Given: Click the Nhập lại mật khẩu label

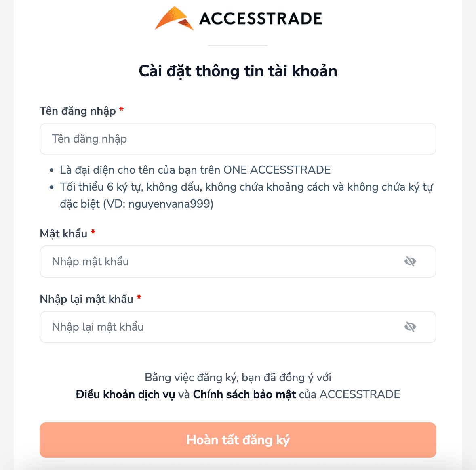Looking at the screenshot, I should click(x=86, y=299).
